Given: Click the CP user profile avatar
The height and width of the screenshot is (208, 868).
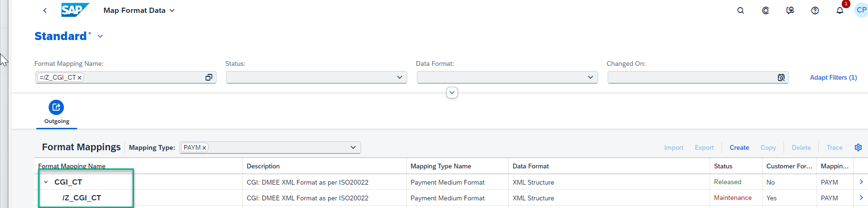Looking at the screenshot, I should [x=861, y=10].
